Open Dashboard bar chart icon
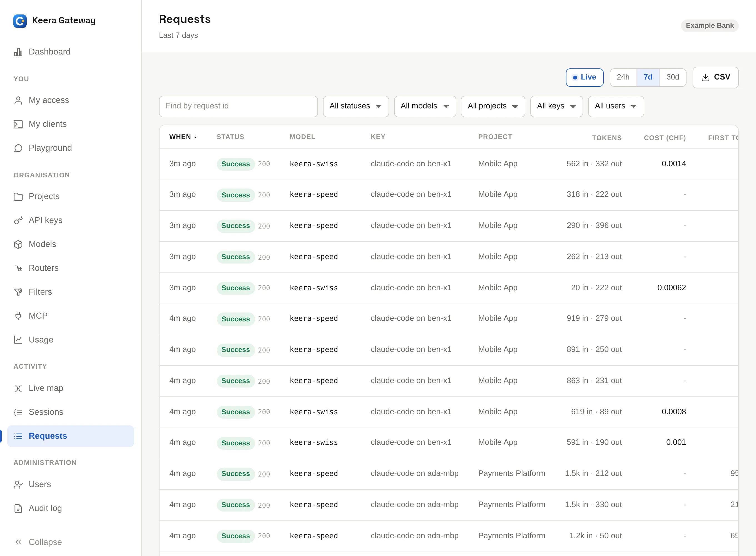 coord(18,52)
